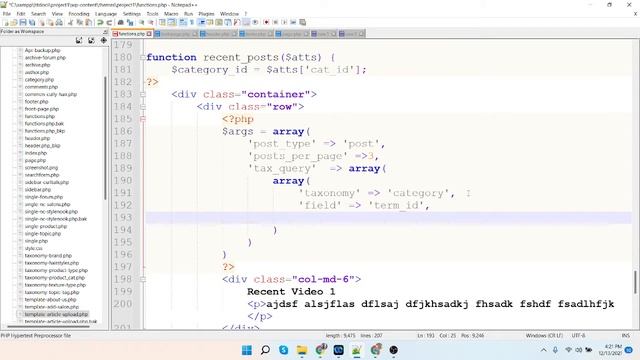Open Find with the binoculars icon
This screenshot has height=360, width=640.
point(121,22)
